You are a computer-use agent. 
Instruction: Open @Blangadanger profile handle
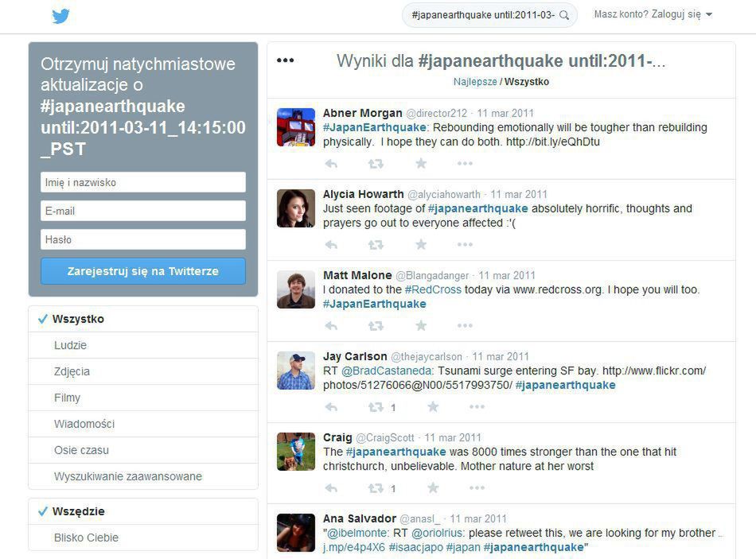[x=432, y=275]
